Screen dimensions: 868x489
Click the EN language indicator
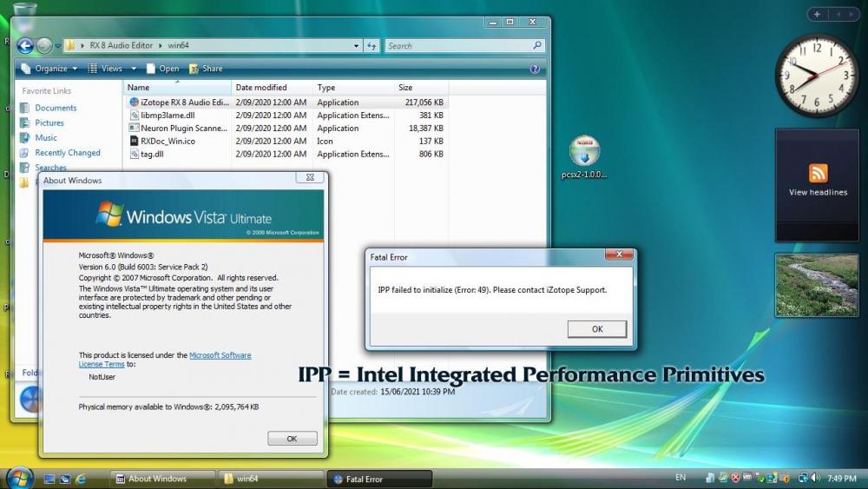681,478
